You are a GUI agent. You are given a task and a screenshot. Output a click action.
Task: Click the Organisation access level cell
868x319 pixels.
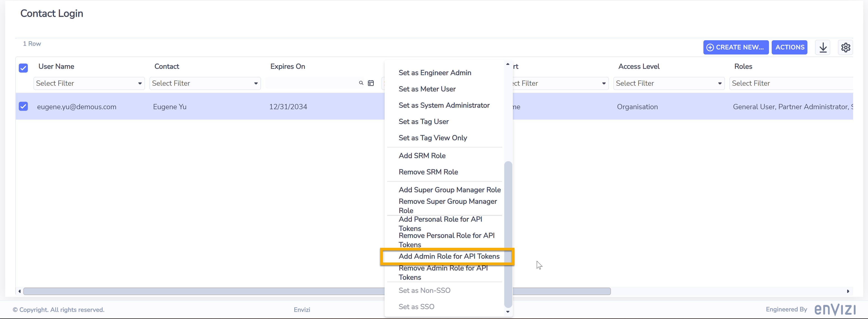click(x=637, y=107)
